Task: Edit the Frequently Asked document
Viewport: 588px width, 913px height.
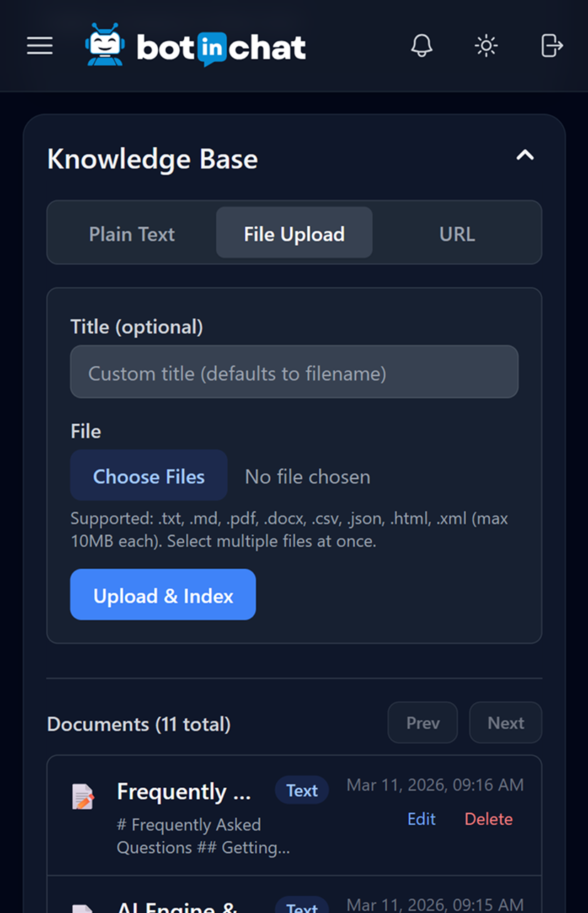Action: (421, 819)
